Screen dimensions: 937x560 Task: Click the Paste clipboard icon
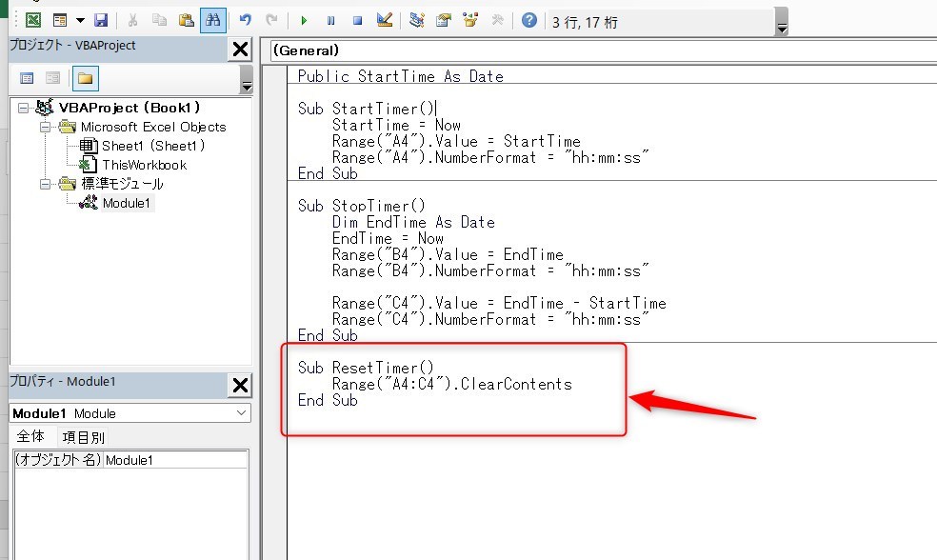187,20
